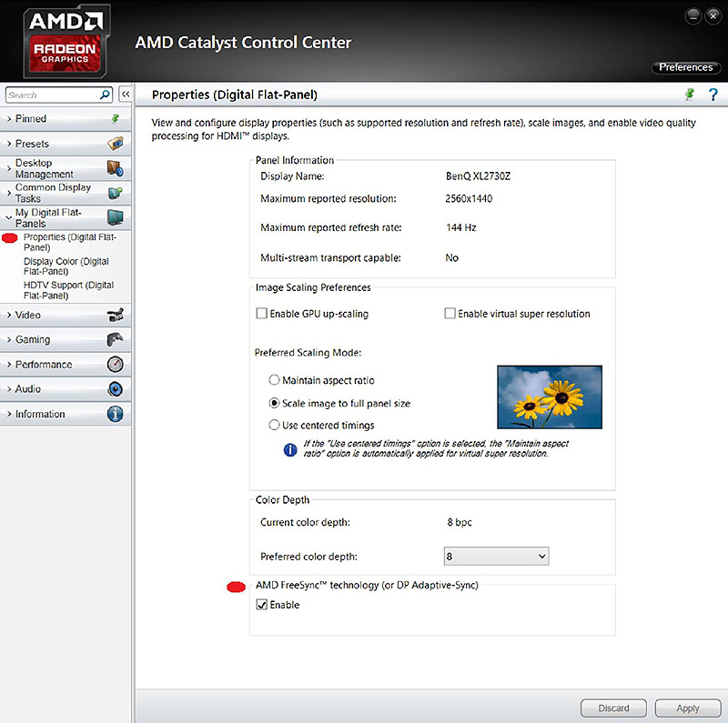Open help with the question mark icon
728x723 pixels.
[x=713, y=95]
